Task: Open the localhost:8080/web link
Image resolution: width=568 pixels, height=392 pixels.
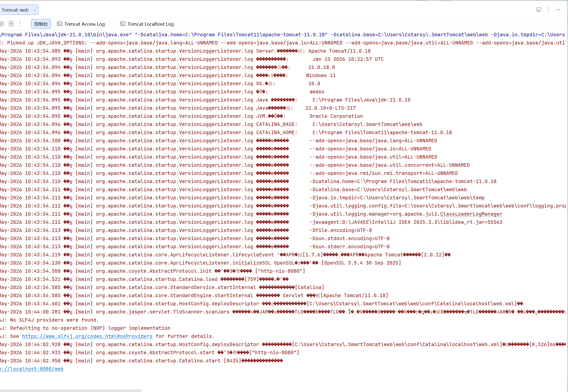Action: pos(32,369)
